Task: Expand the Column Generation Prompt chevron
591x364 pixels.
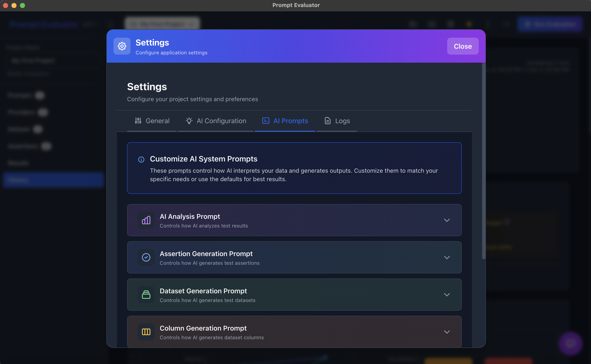Action: (x=447, y=332)
